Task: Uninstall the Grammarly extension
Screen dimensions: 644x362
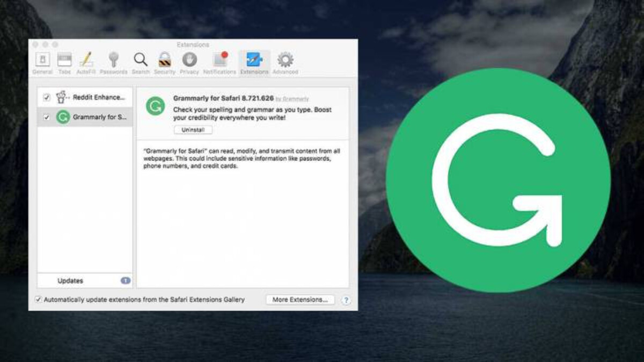Action: [192, 129]
